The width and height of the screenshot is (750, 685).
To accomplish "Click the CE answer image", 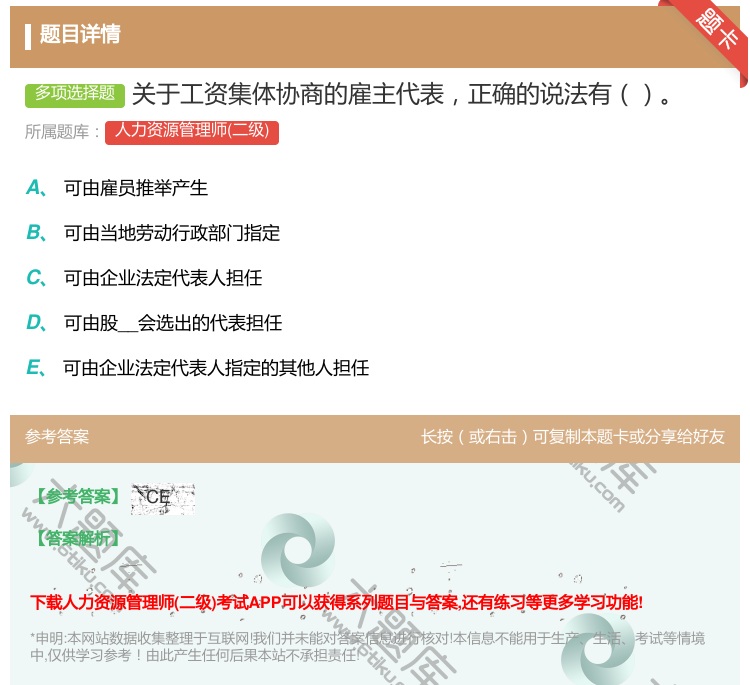I will point(163,499).
